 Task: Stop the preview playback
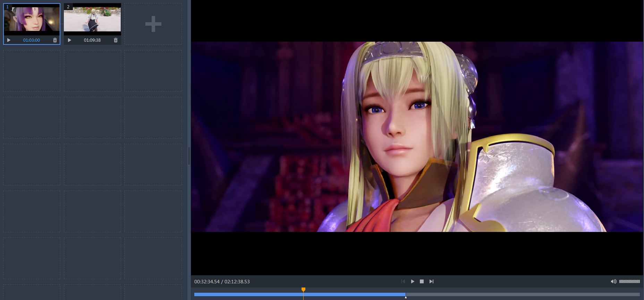[x=422, y=282]
